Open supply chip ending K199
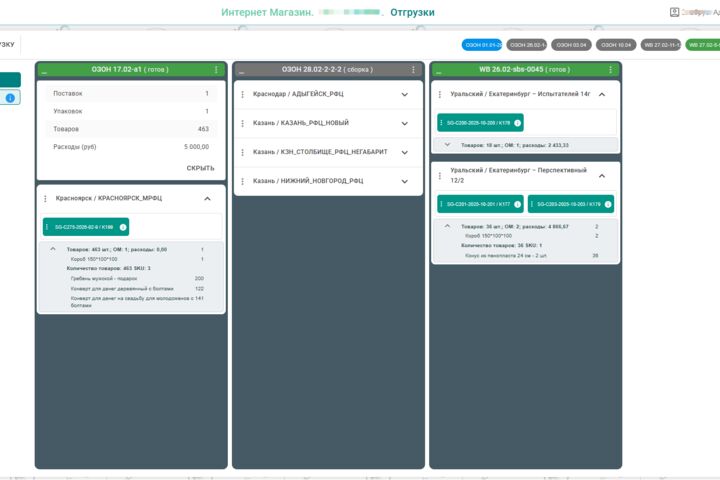Image resolution: width=720 pixels, height=480 pixels. coord(86,227)
